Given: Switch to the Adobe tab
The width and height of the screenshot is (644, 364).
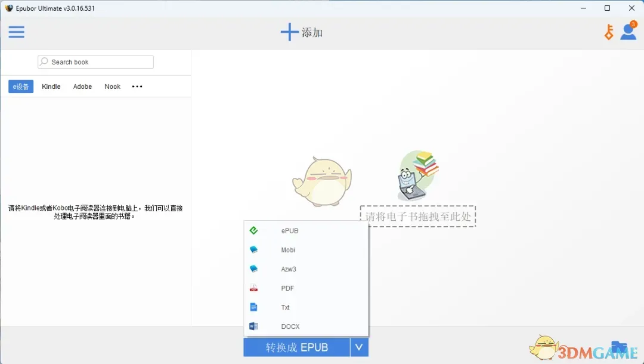Looking at the screenshot, I should point(82,87).
